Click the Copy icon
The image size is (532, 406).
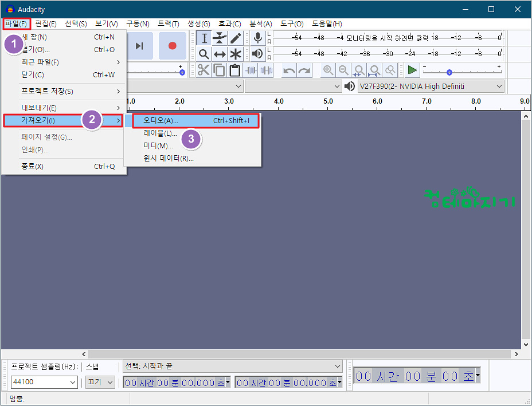tap(219, 70)
